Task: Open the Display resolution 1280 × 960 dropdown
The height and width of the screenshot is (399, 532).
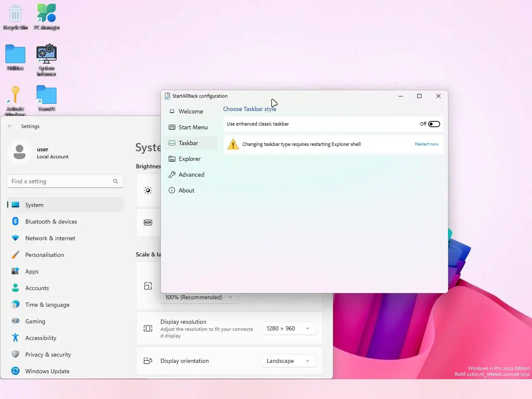Action: click(x=288, y=328)
